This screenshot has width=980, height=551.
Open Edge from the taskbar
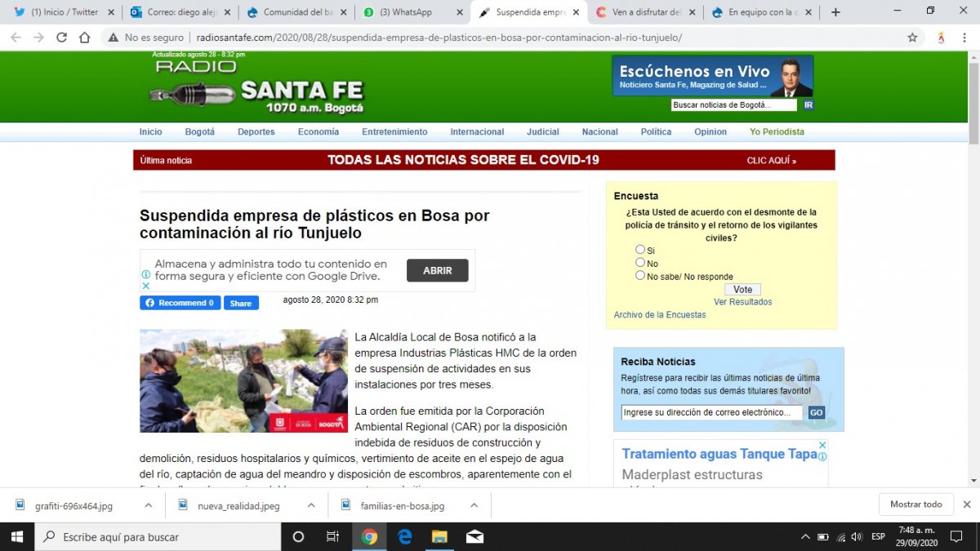(x=404, y=536)
